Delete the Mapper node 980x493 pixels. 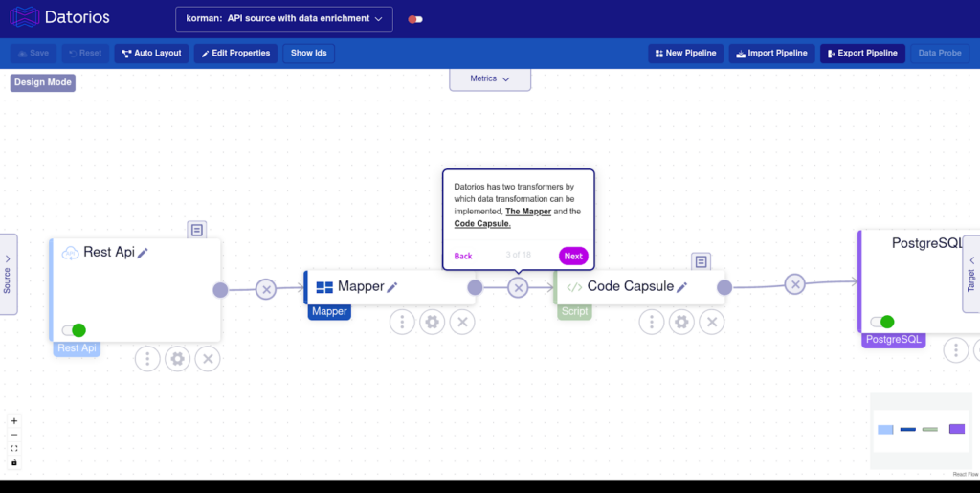462,322
